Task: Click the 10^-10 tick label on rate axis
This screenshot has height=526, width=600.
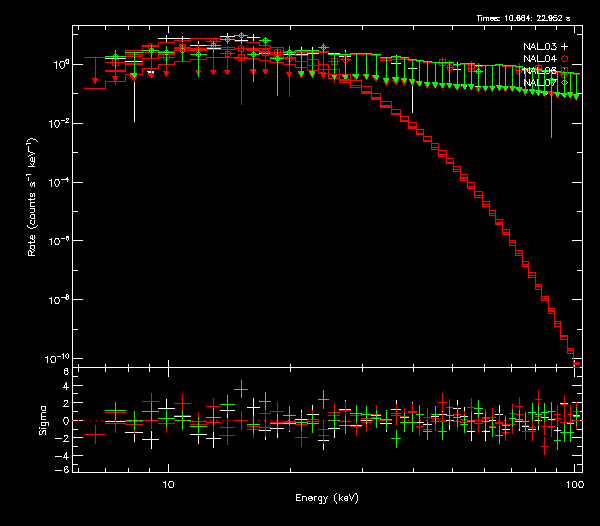Action: 60,358
